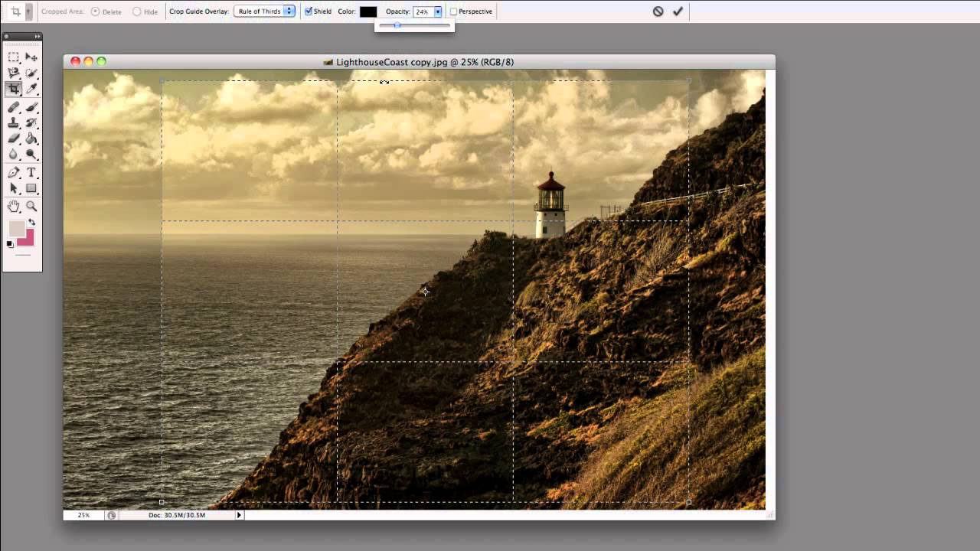Expand the toolbox with the double arrows

click(x=38, y=36)
